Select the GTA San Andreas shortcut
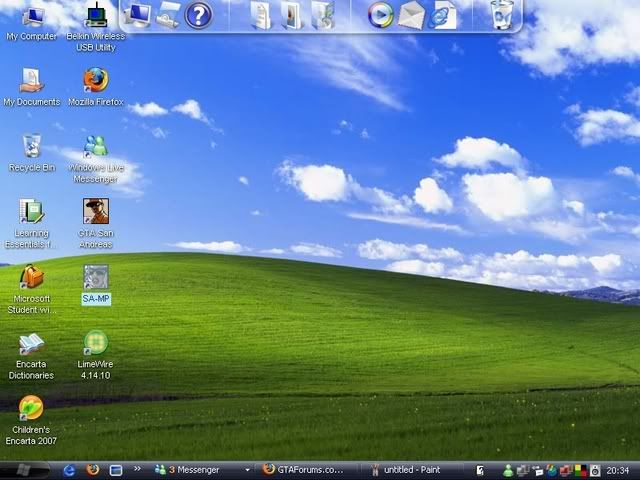 point(96,224)
